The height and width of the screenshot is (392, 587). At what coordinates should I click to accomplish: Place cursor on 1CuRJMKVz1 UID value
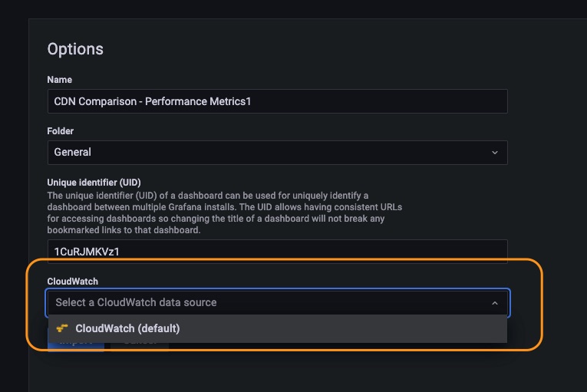coord(87,252)
